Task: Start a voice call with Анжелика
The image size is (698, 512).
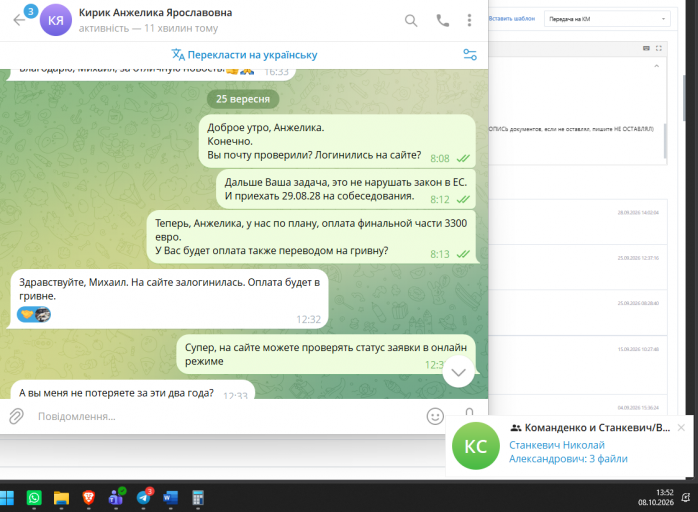Action: pyautogui.click(x=442, y=20)
